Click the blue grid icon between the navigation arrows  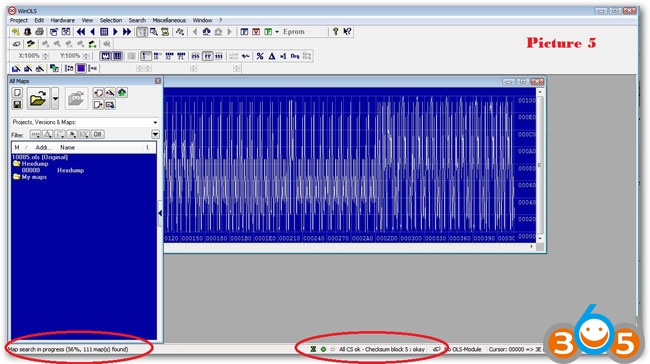(104, 32)
